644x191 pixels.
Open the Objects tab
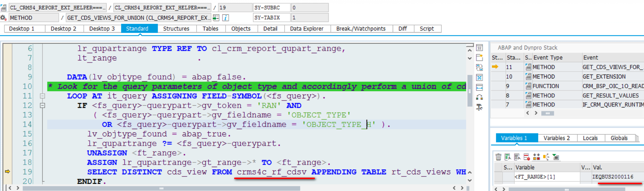point(241,29)
